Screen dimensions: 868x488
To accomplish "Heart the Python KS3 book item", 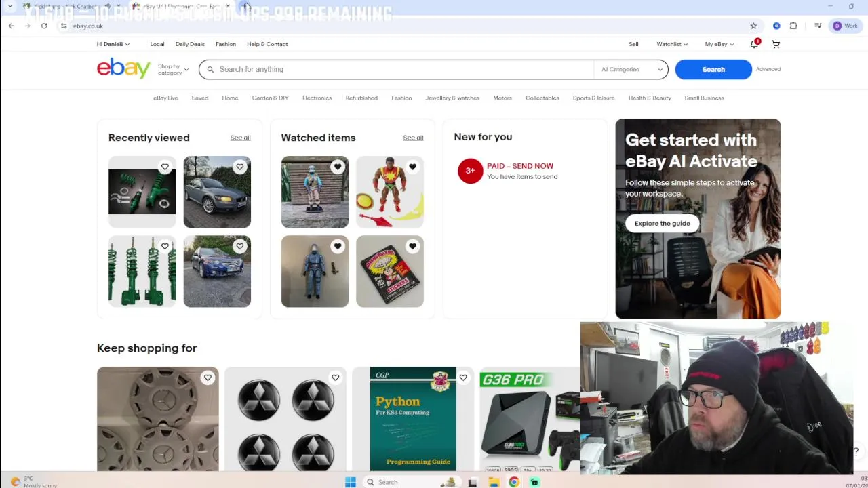I will coord(463,378).
